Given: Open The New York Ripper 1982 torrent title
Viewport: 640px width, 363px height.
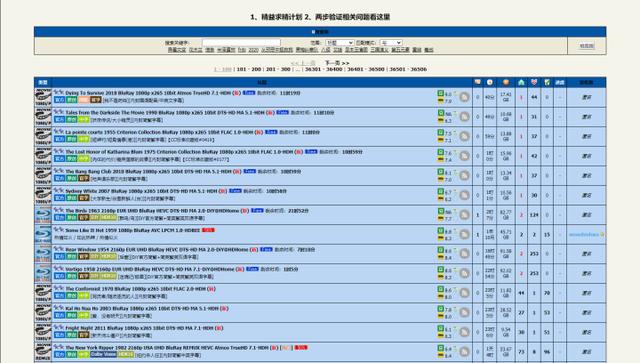Looking at the screenshot, I should pyautogui.click(x=167, y=348).
